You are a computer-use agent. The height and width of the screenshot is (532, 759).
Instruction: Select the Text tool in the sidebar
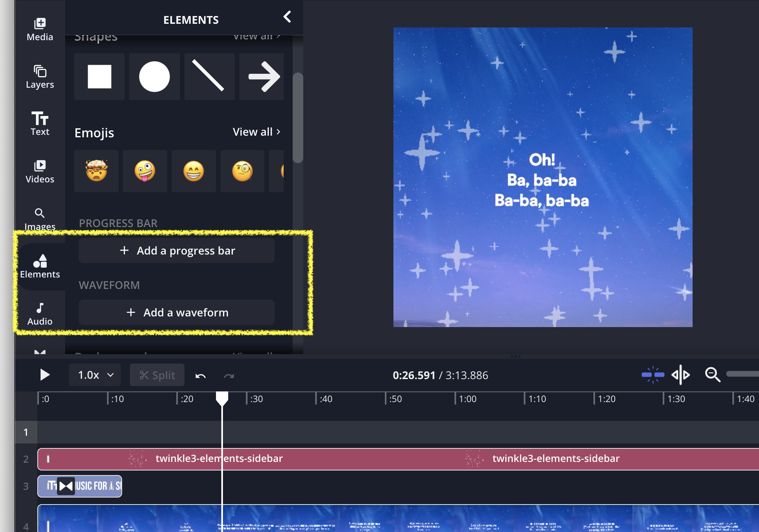40,123
